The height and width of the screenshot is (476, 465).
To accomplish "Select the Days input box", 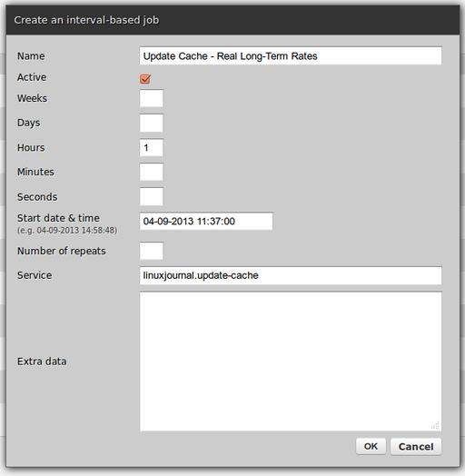I will 151,123.
